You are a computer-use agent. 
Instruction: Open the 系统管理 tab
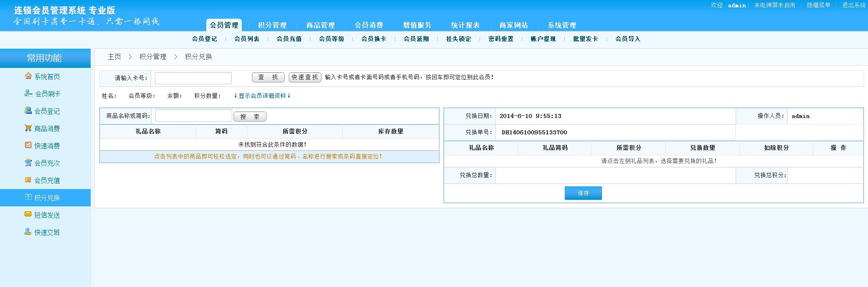tap(562, 25)
